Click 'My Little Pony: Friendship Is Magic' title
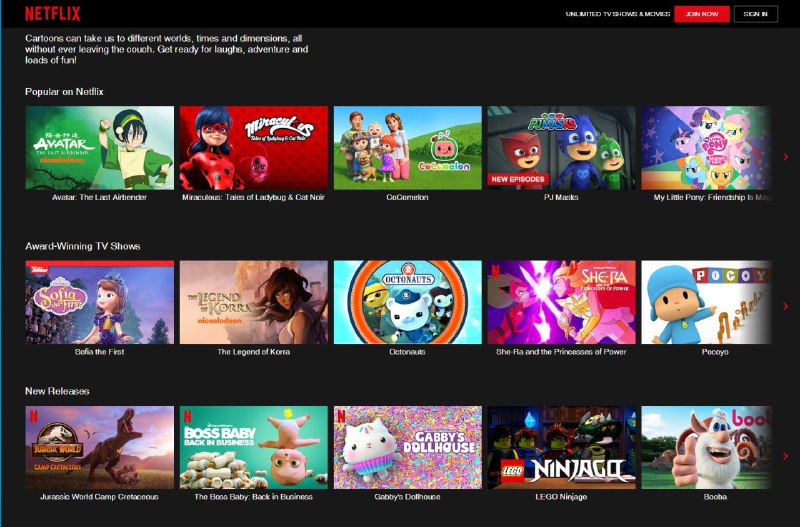Viewport: 800px width, 527px height. click(x=712, y=197)
